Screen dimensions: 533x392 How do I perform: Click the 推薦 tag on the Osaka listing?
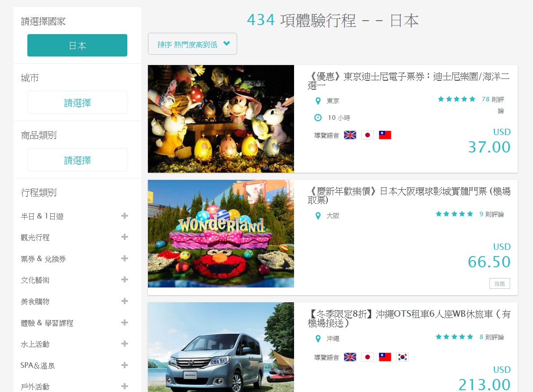(x=500, y=283)
